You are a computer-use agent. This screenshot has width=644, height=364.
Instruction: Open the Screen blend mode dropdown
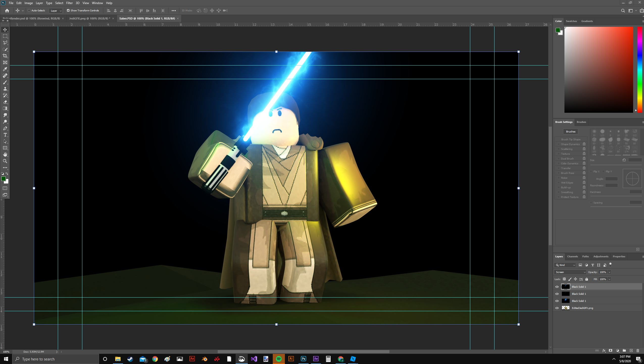570,272
